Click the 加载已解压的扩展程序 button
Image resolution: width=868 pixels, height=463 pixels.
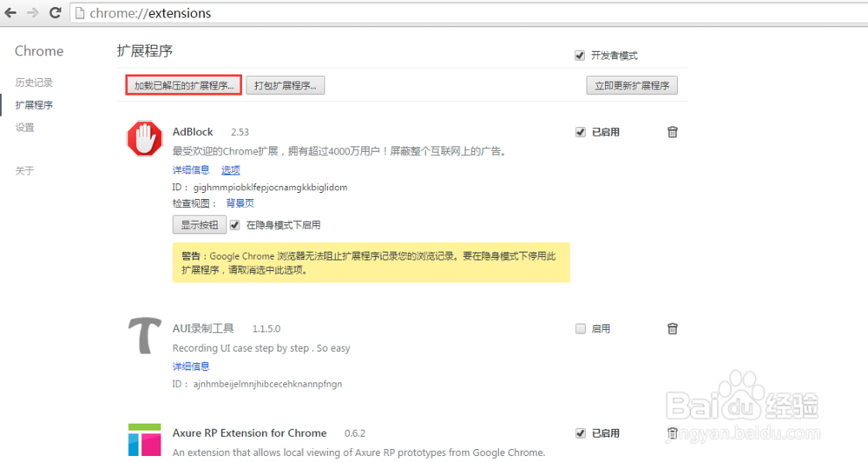click(x=184, y=85)
